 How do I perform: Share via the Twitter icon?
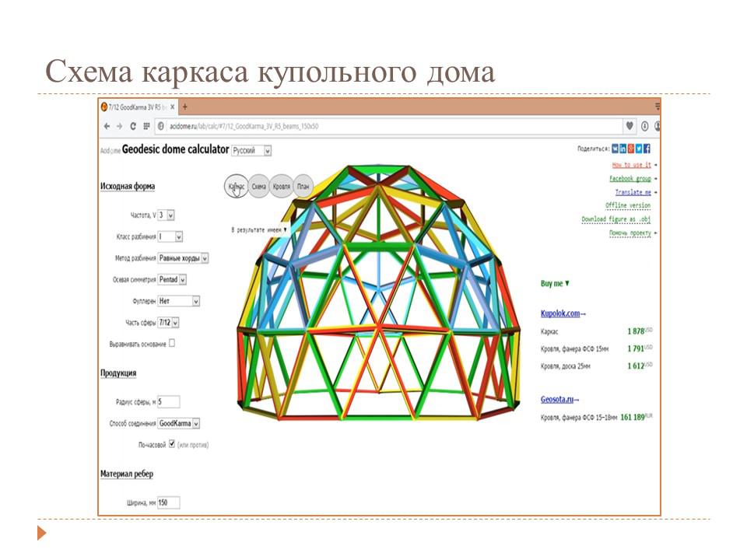pos(639,149)
